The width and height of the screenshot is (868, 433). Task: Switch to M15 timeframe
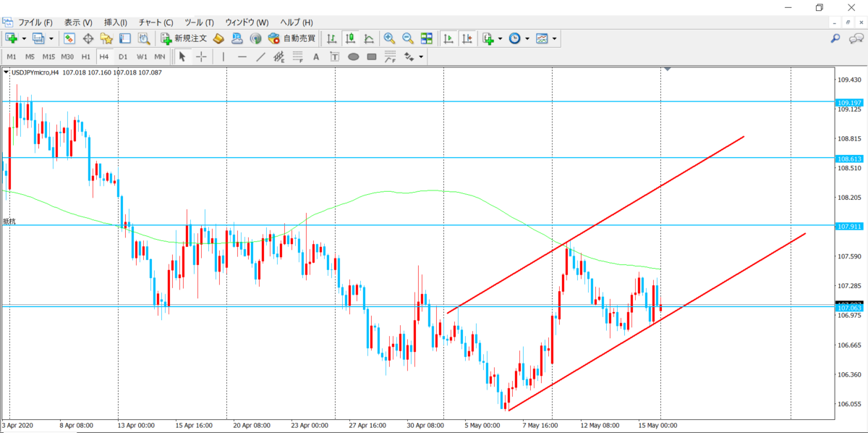[x=48, y=56]
